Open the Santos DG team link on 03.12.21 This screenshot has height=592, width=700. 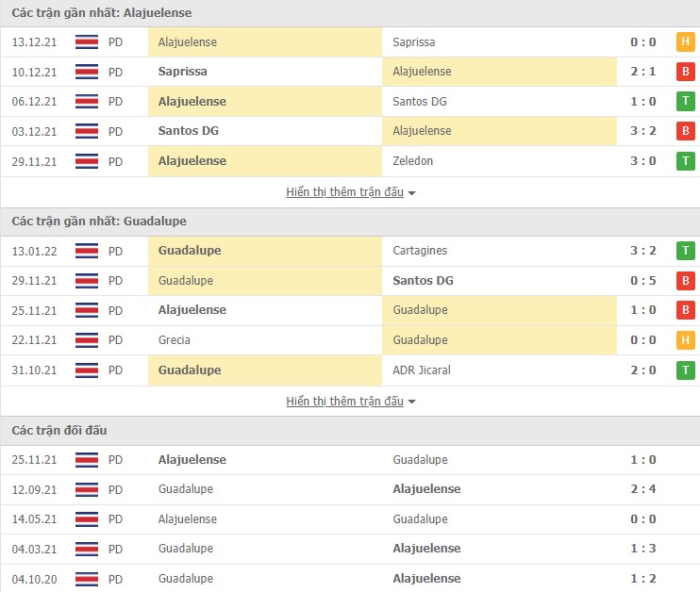tap(189, 131)
